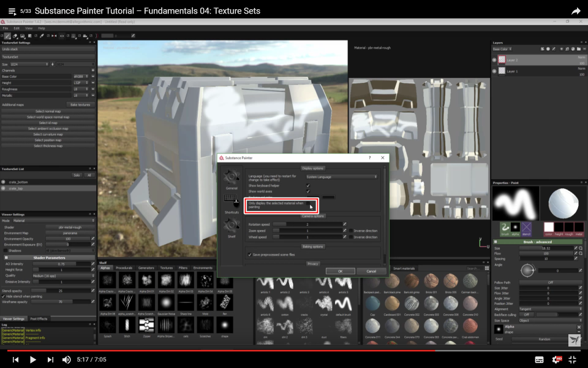Select the Paint brush tool in toolbar
The width and height of the screenshot is (588, 368).
[x=7, y=36]
